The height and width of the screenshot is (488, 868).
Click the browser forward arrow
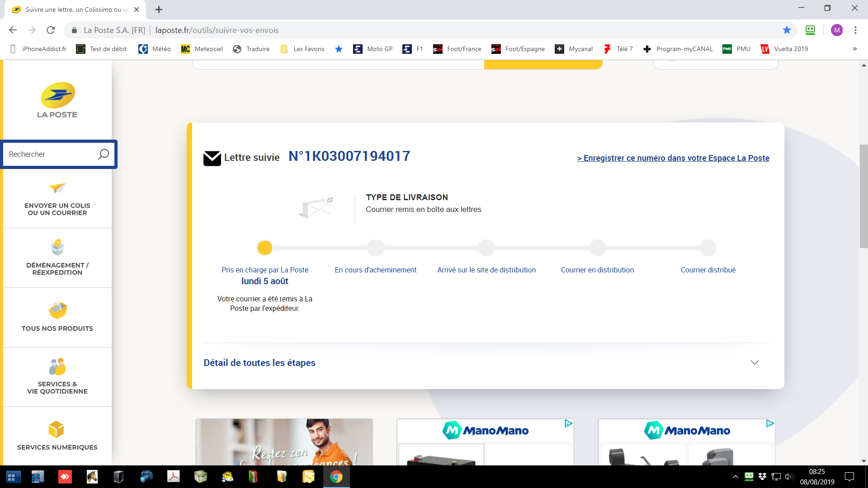[x=32, y=30]
